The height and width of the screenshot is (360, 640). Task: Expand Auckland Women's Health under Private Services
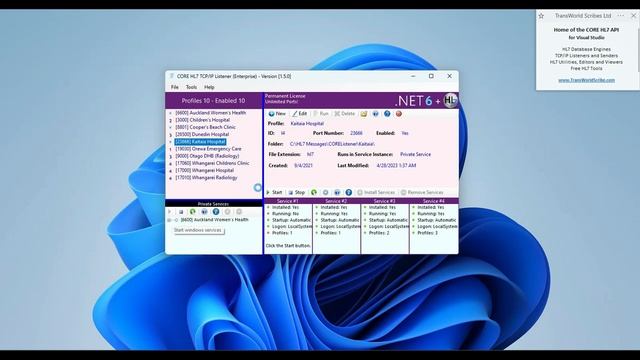pyautogui.click(x=169, y=220)
